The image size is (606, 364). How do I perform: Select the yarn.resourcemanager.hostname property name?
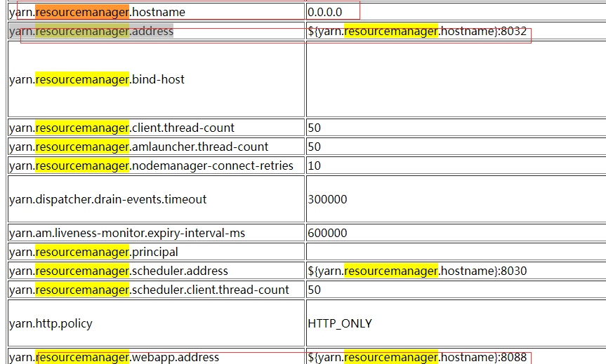click(x=97, y=12)
